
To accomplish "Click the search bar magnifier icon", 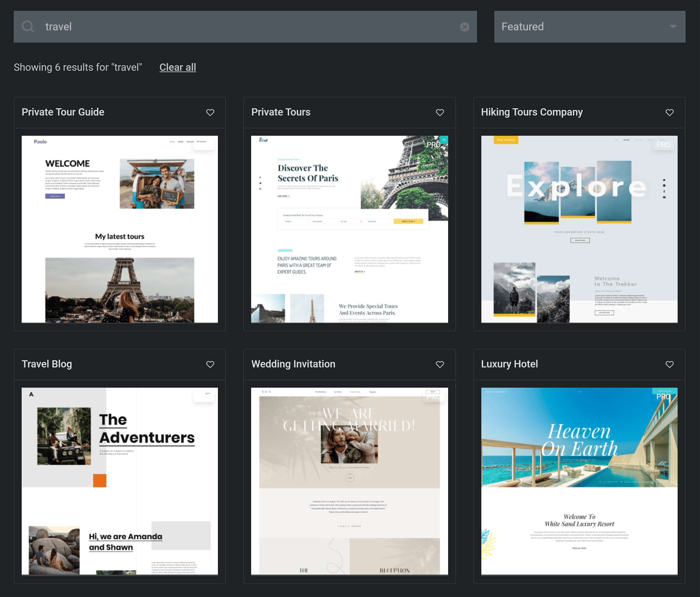I will click(x=27, y=26).
